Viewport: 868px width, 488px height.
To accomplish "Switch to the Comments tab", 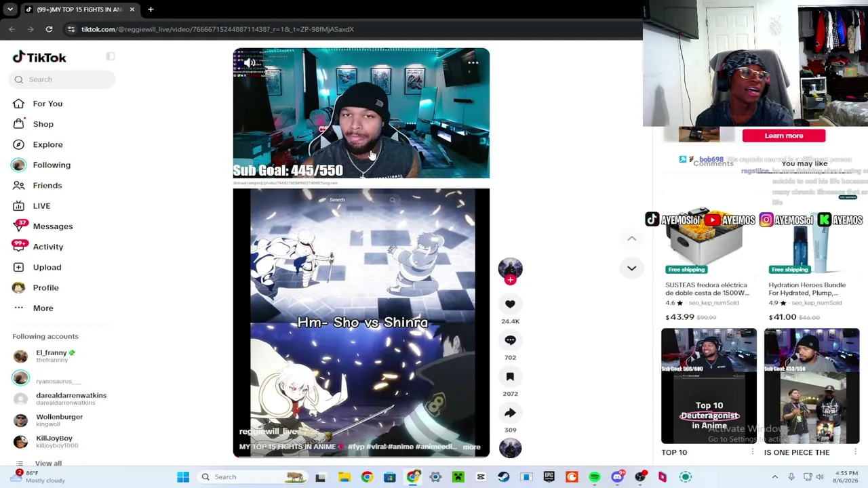I will [x=713, y=163].
